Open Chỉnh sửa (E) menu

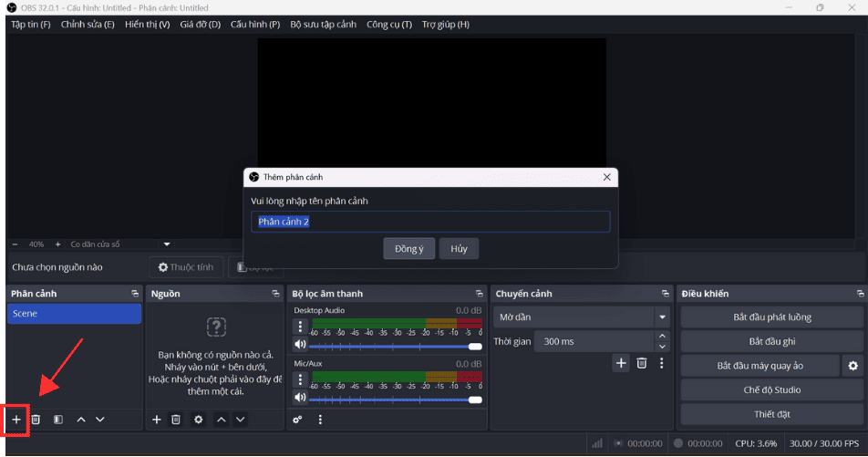[88, 25]
